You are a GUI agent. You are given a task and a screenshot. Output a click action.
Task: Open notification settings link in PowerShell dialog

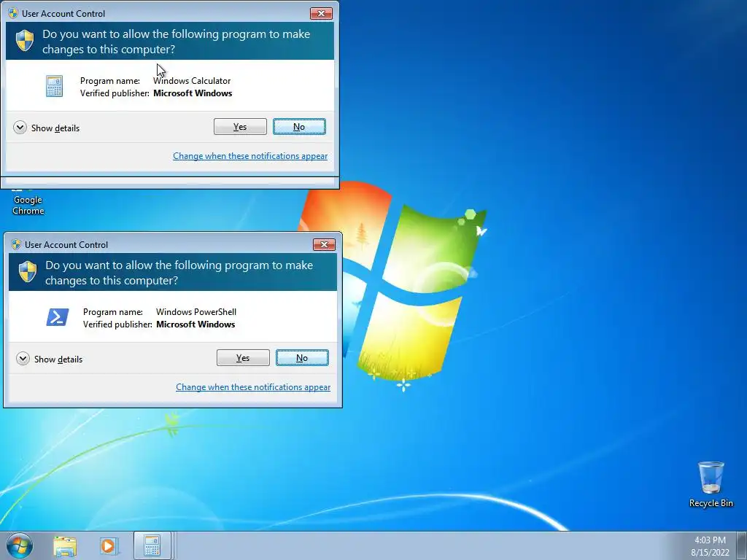[253, 386]
